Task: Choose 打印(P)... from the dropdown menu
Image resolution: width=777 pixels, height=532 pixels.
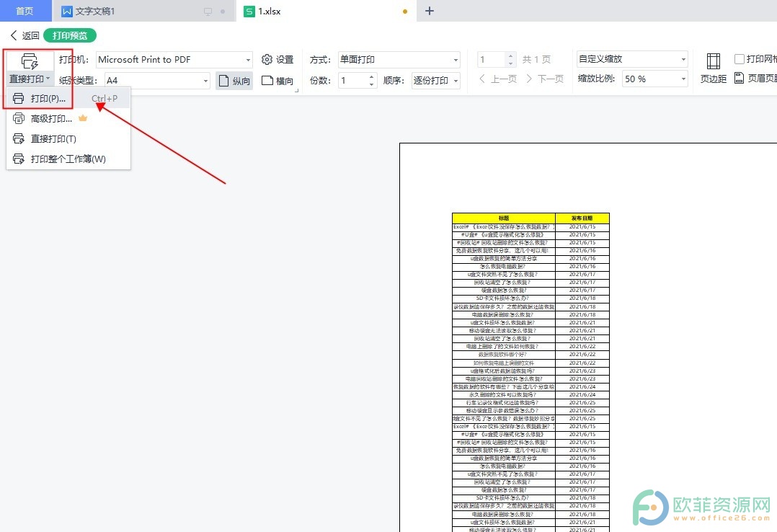Action: coord(68,99)
